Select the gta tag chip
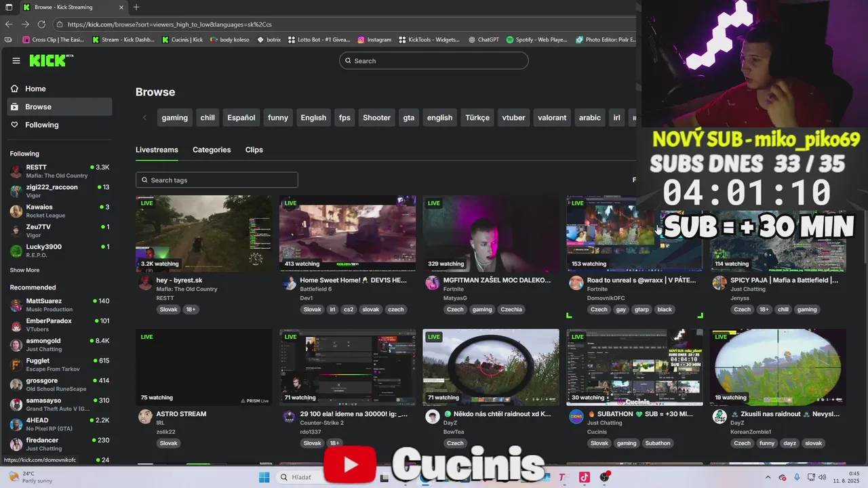This screenshot has height=488, width=868. click(408, 117)
